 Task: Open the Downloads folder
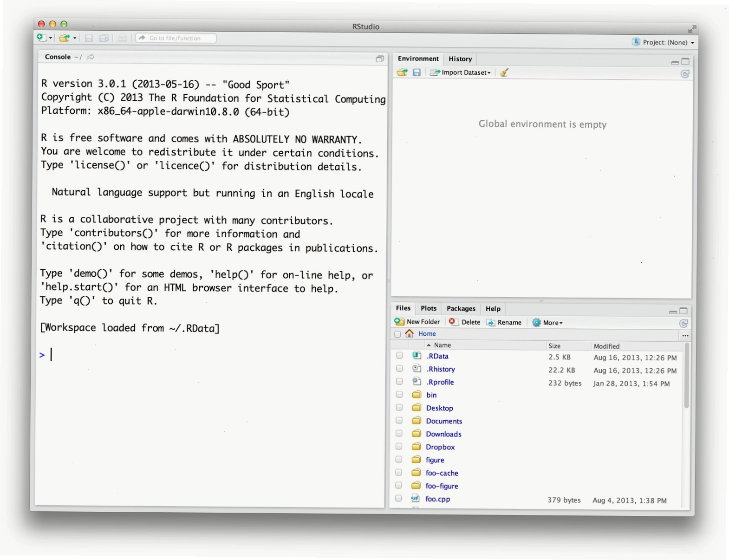(x=443, y=434)
